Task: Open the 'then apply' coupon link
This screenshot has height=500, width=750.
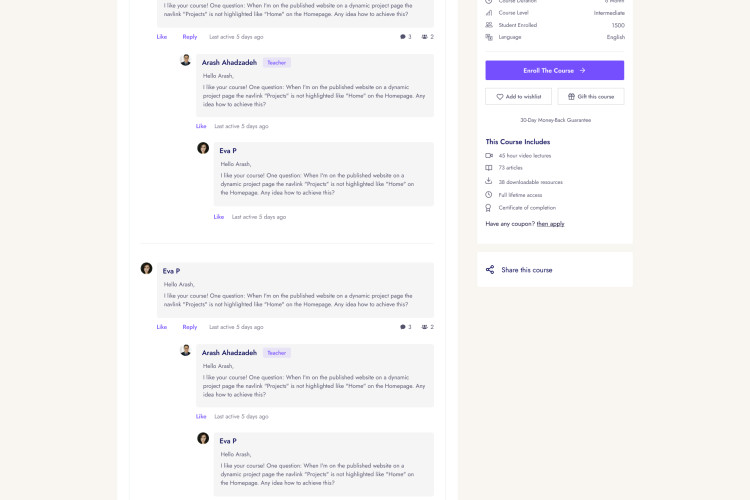Action: [550, 224]
